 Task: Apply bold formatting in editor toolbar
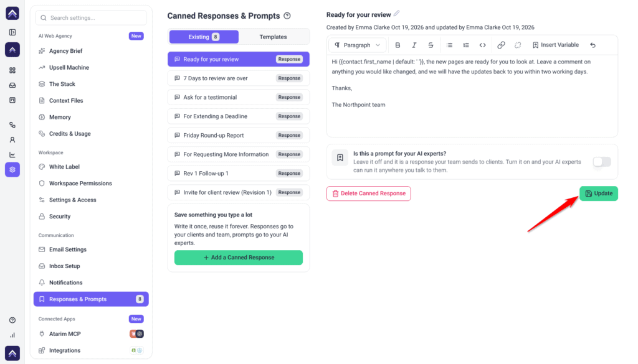click(x=398, y=45)
